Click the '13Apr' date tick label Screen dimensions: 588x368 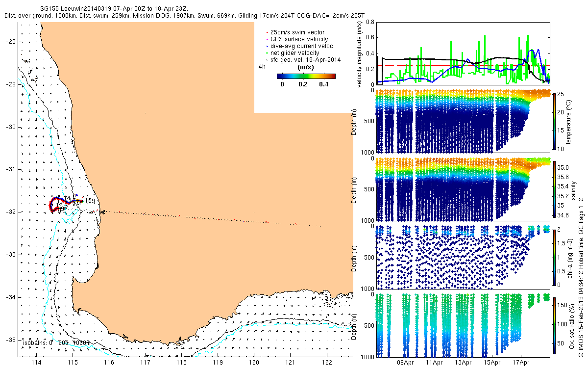(x=463, y=363)
